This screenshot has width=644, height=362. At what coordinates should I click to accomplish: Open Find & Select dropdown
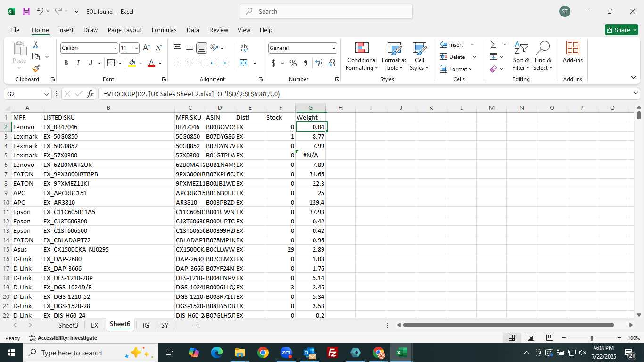click(x=543, y=57)
